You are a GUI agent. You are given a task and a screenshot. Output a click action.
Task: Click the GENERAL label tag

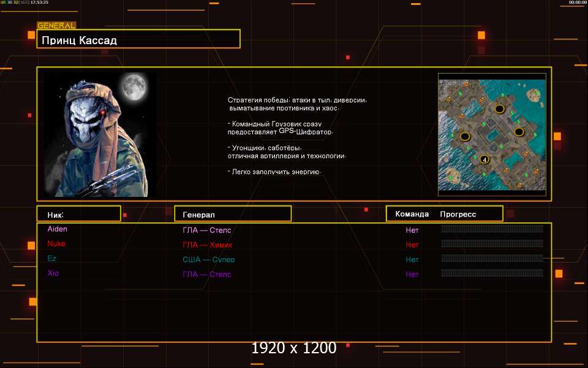pos(56,26)
